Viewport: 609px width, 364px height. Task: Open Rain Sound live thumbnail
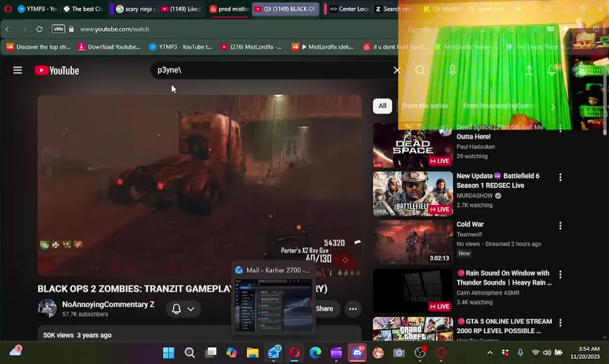coord(413,291)
